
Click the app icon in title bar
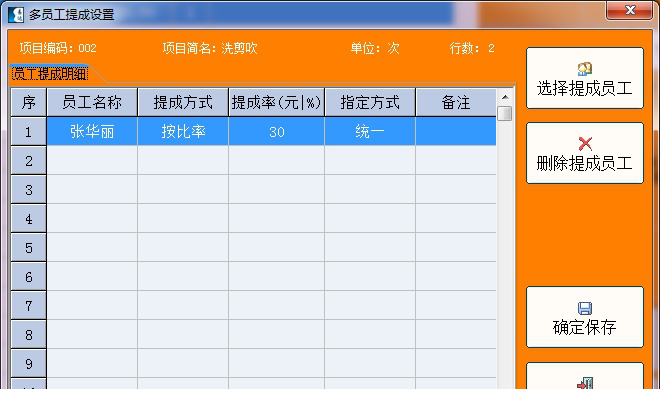[16, 15]
